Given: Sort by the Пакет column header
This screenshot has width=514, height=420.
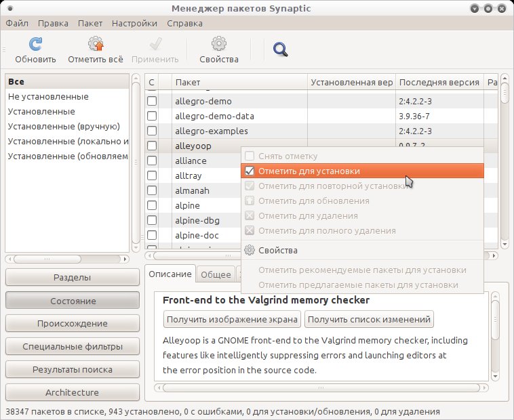Looking at the screenshot, I should pyautogui.click(x=239, y=82).
